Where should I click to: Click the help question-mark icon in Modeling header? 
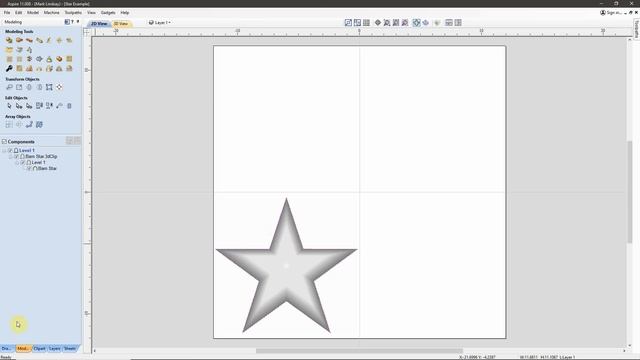pos(73,22)
